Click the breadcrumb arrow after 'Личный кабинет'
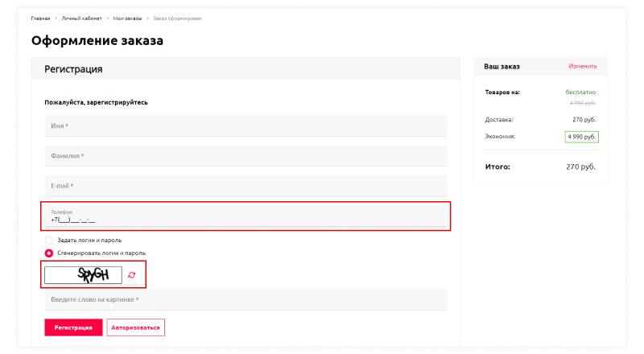This screenshot has width=644, height=354. tap(108, 19)
